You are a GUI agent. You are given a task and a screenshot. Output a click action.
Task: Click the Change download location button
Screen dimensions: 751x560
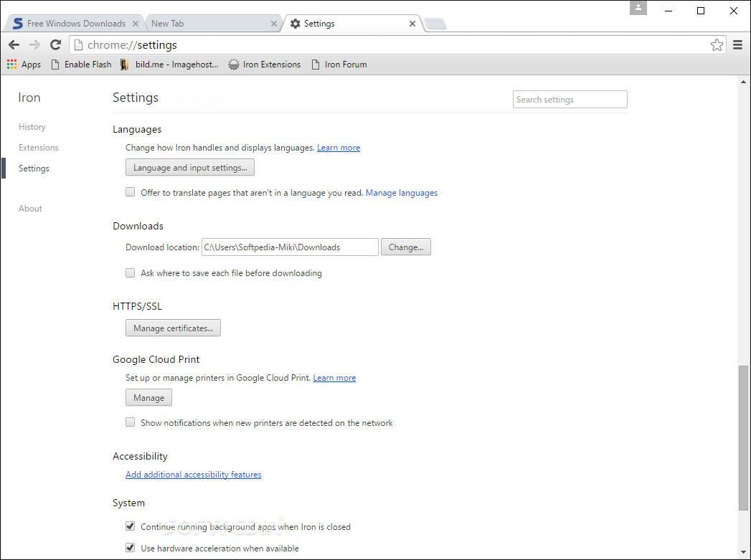click(406, 247)
